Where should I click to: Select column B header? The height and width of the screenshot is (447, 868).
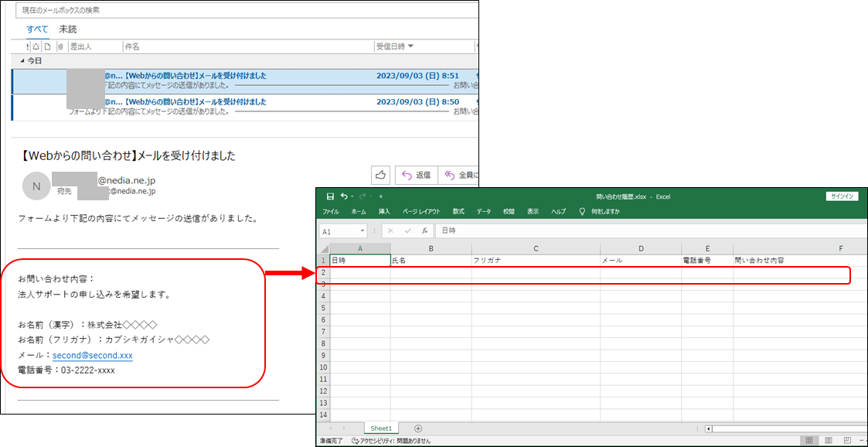tap(431, 249)
